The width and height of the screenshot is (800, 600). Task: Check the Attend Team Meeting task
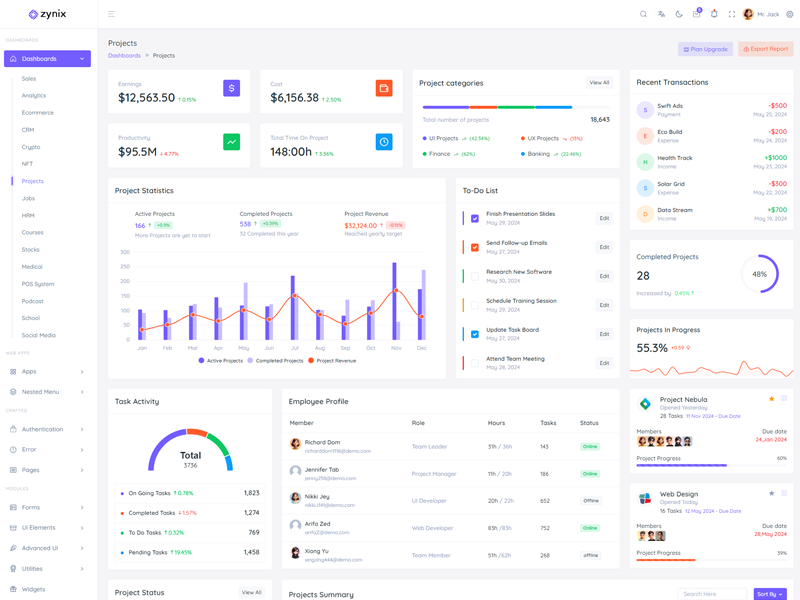click(x=475, y=363)
